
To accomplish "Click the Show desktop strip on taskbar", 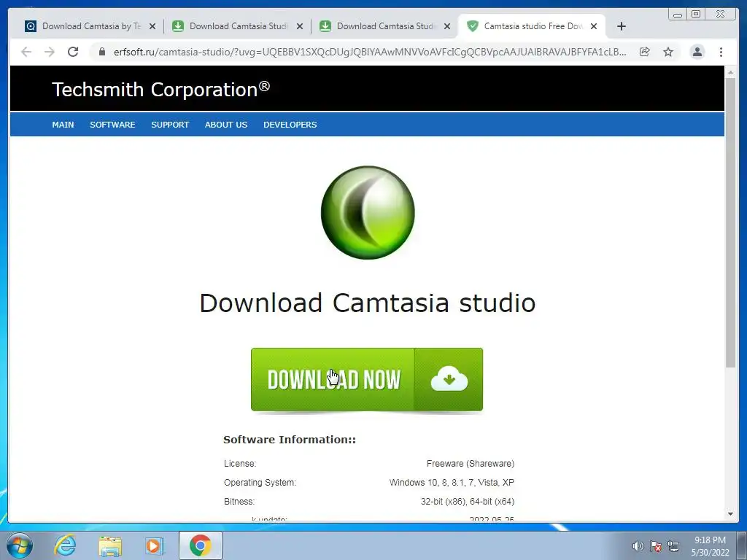I will pyautogui.click(x=742, y=545).
